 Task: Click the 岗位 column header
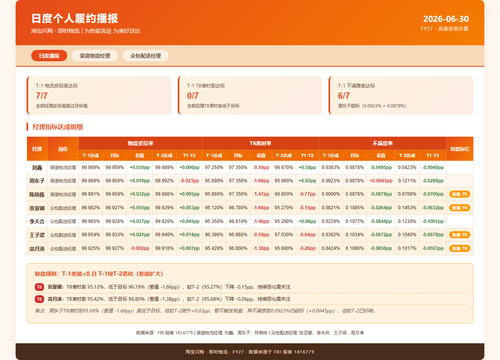pyautogui.click(x=63, y=149)
